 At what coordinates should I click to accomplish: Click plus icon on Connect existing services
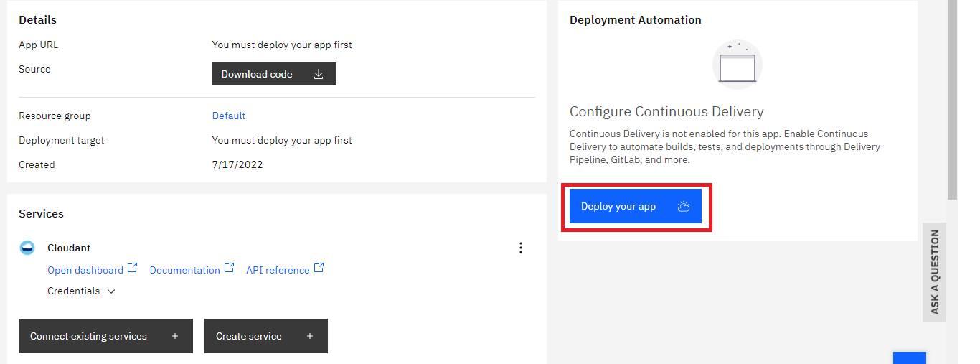coord(175,336)
